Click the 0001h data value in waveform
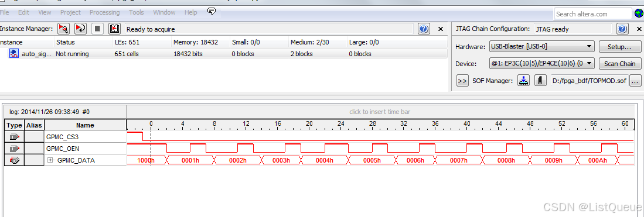The width and height of the screenshot is (644, 217). (x=190, y=161)
